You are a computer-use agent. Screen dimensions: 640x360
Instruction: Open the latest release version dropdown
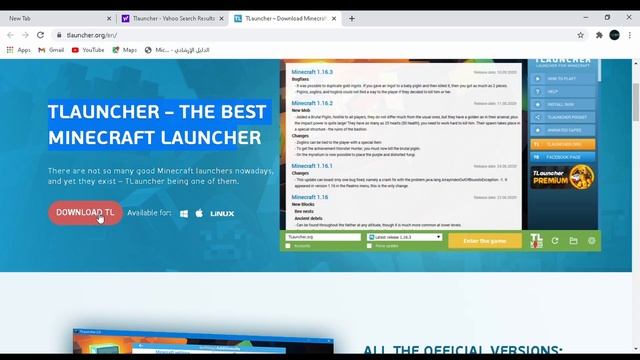point(404,237)
